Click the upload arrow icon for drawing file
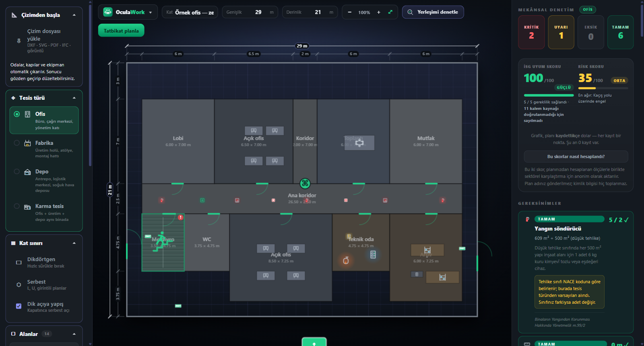Viewport: 644px width, 346px height. pos(19,41)
